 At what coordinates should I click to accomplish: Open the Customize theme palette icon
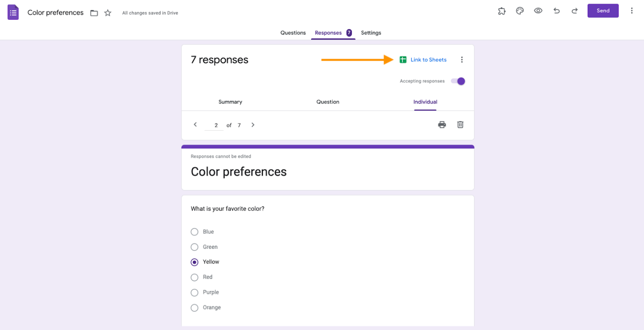pyautogui.click(x=520, y=11)
